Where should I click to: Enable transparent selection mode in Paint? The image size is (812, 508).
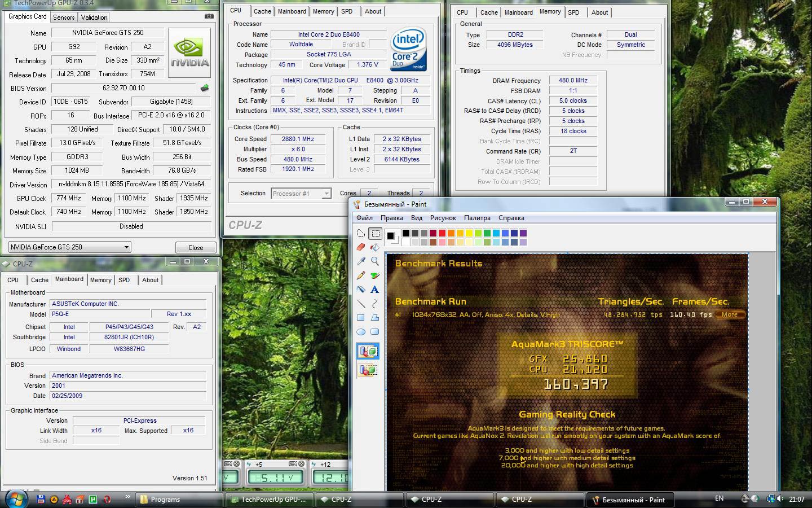[x=368, y=370]
